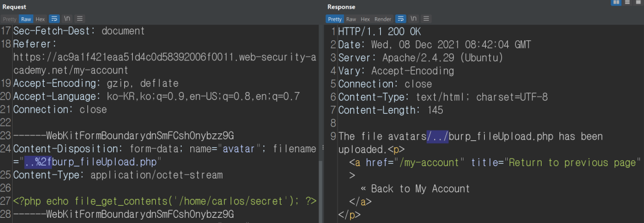The width and height of the screenshot is (644, 223).
Task: Click the Accept-Language header line
Action: pos(156,97)
